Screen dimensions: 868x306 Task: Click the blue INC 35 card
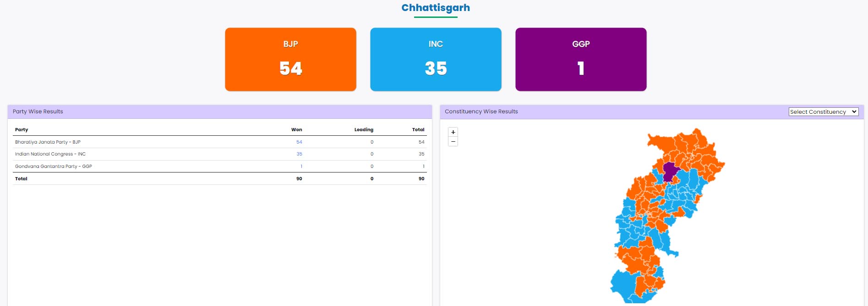click(x=436, y=59)
